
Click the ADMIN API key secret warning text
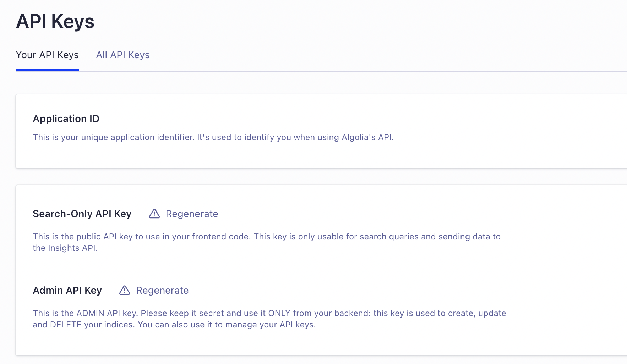point(269,313)
